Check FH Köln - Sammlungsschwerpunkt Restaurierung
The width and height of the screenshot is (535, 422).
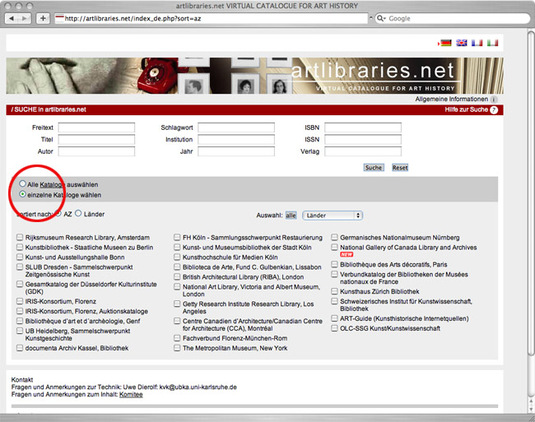pyautogui.click(x=177, y=237)
